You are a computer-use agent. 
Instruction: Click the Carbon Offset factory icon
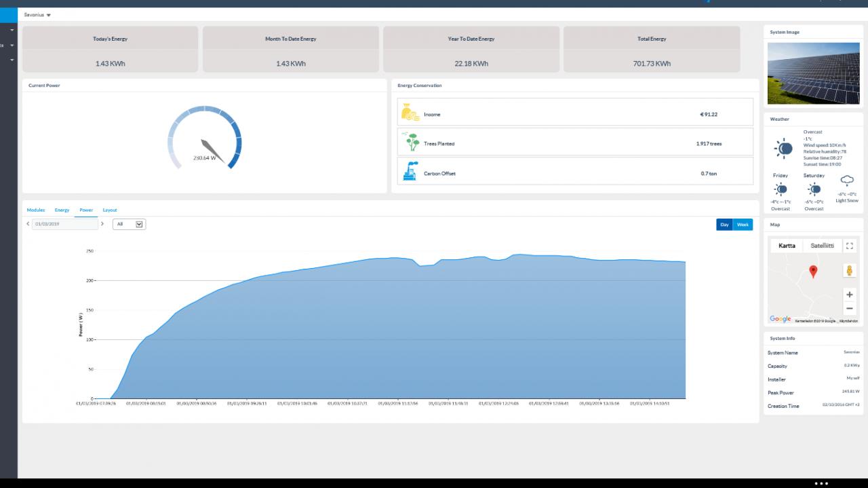(x=410, y=171)
